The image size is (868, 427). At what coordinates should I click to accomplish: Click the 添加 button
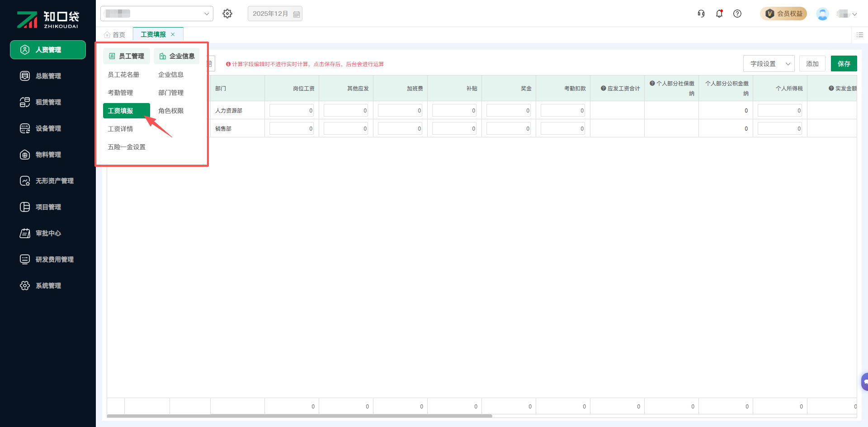pyautogui.click(x=812, y=64)
